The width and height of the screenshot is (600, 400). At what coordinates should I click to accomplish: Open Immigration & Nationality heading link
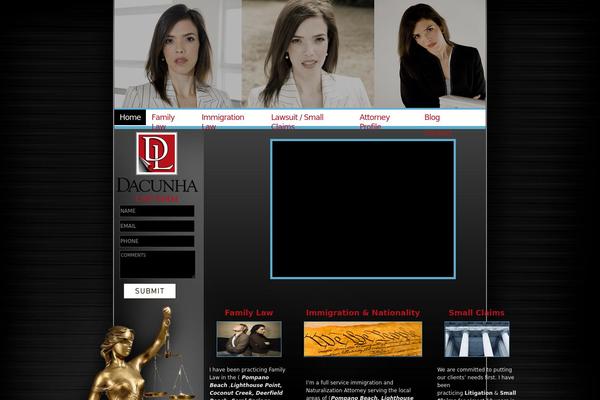(x=363, y=313)
